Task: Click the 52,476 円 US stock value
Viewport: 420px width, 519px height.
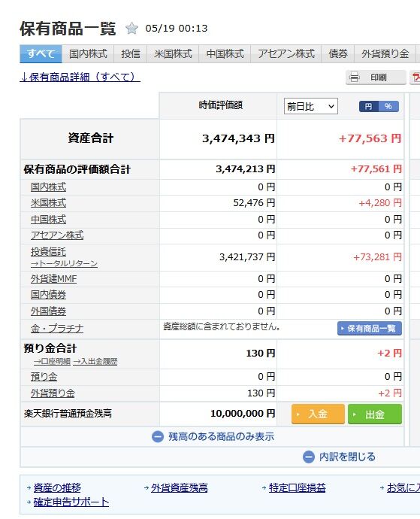Action: (x=254, y=203)
